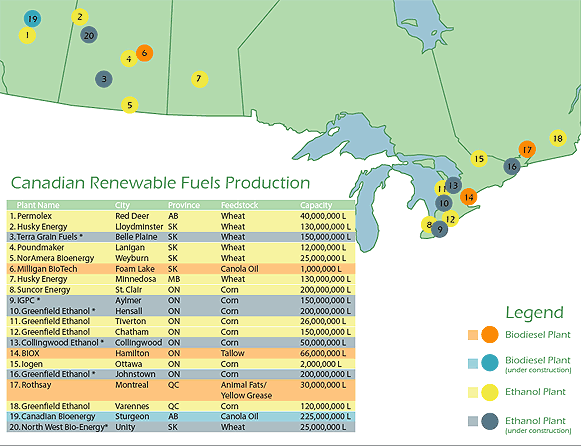581x446 pixels.
Task: Click gray map marker 10
Action: click(x=444, y=203)
